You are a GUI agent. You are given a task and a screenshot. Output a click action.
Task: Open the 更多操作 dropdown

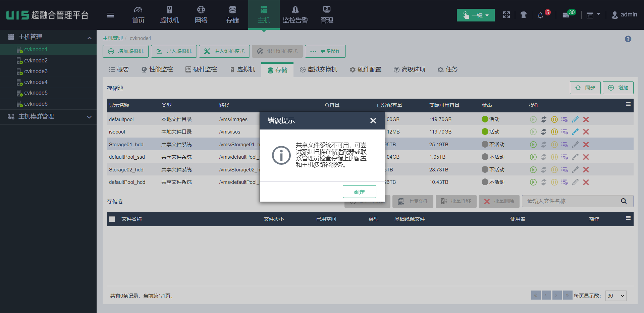pyautogui.click(x=325, y=51)
